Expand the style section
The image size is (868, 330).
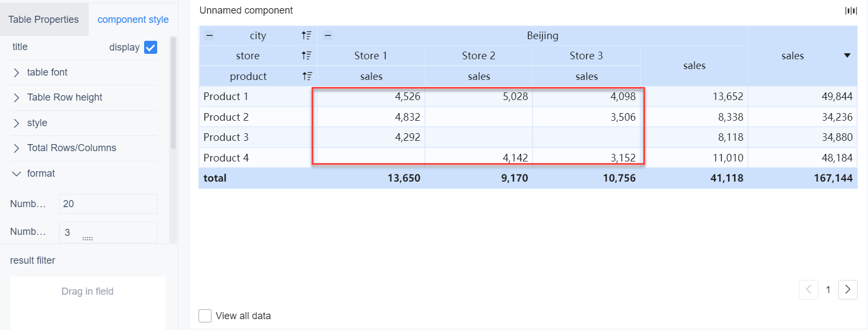click(x=84, y=123)
